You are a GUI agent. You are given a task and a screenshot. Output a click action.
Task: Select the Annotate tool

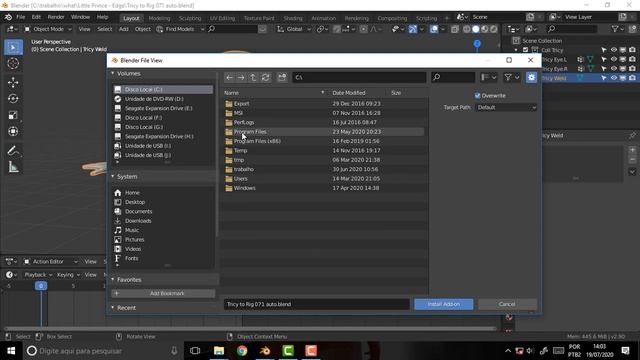[x=13, y=151]
